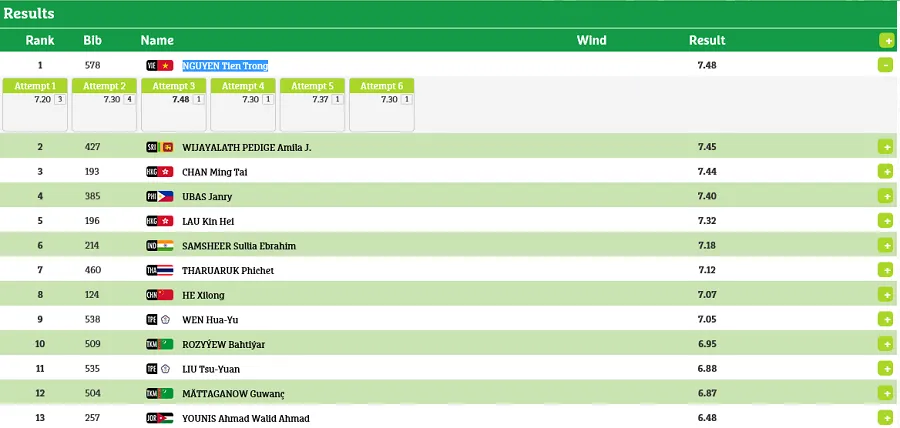The width and height of the screenshot is (900, 428).
Task: Collapse attempts for NGUYEN Tien Trong
Action: [x=885, y=65]
